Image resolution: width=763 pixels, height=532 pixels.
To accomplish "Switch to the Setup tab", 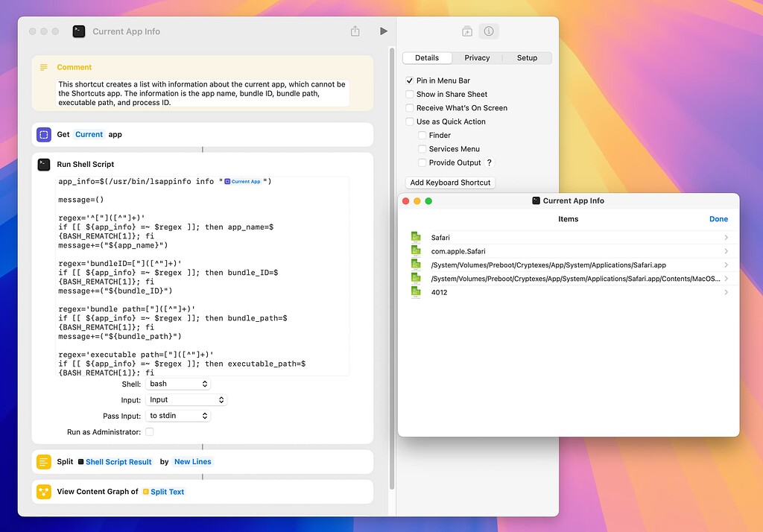I will click(x=527, y=57).
